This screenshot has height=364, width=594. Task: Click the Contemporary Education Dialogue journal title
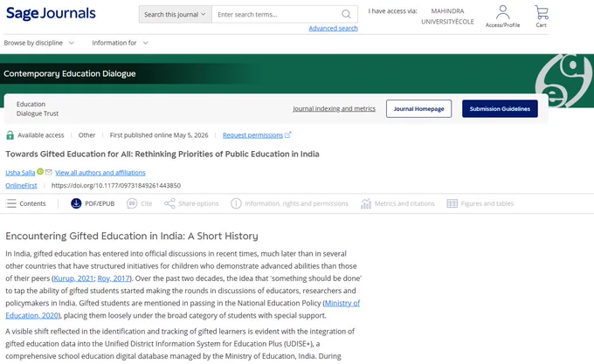click(x=70, y=73)
